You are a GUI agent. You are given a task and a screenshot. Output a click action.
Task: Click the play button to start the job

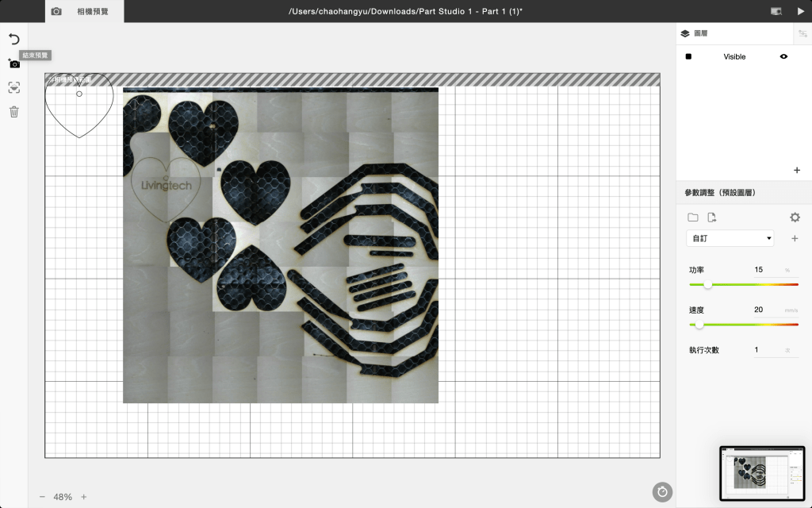click(x=799, y=11)
